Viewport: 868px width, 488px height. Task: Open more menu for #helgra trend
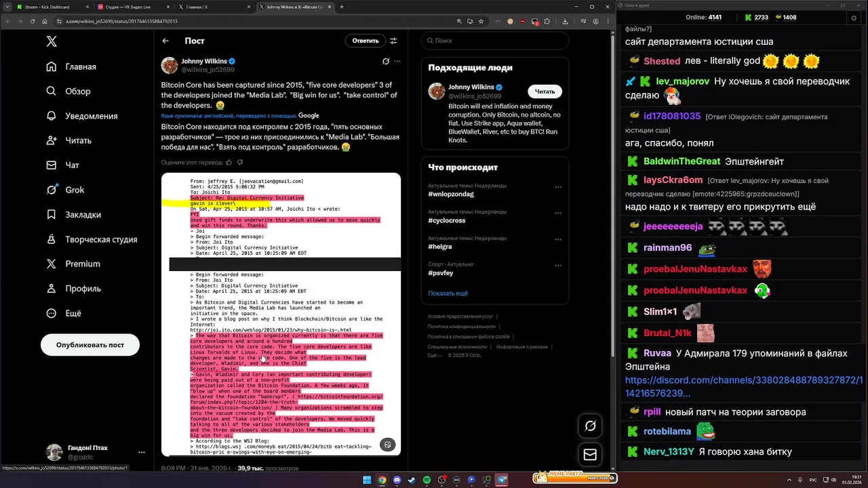coord(558,239)
